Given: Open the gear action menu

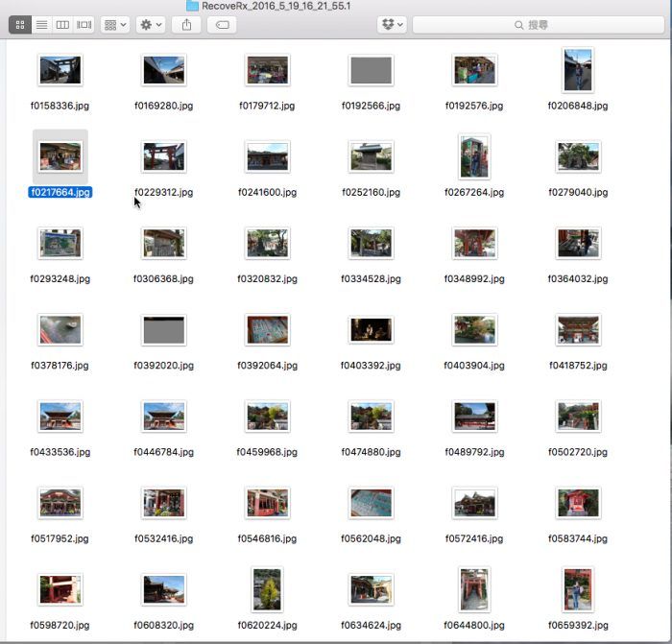Looking at the screenshot, I should pyautogui.click(x=151, y=25).
